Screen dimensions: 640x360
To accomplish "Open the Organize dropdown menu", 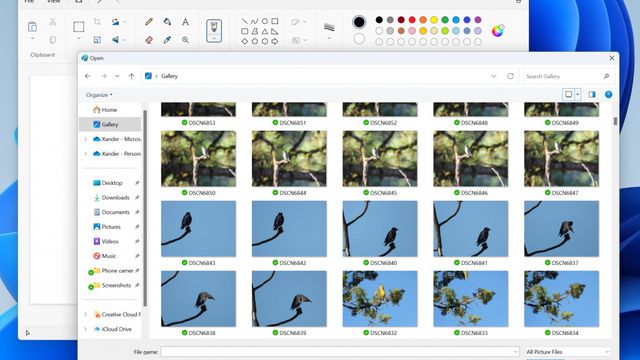I will click(99, 95).
